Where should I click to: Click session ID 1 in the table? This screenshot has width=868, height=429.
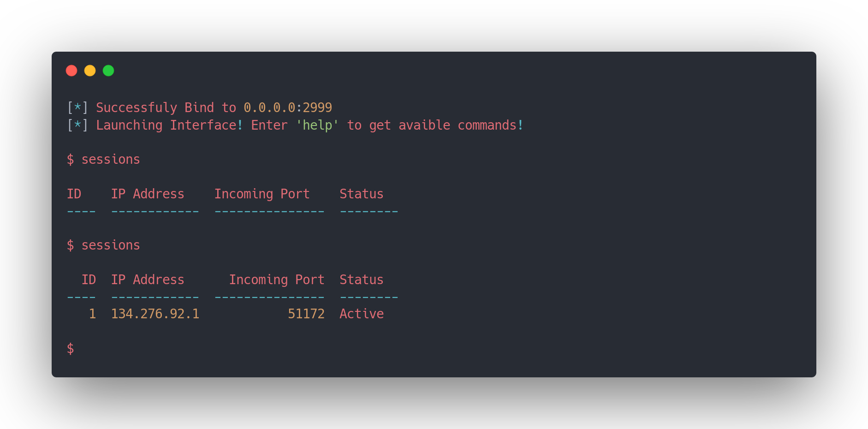pyautogui.click(x=92, y=314)
